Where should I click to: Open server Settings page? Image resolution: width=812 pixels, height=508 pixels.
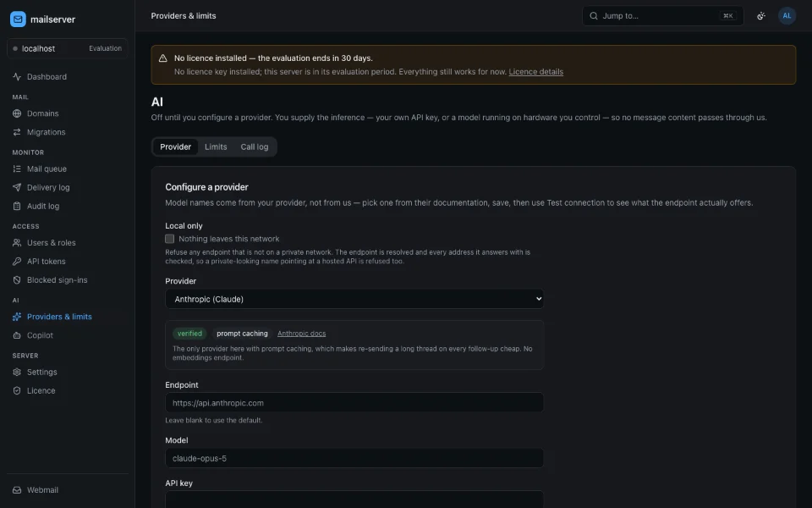(x=68, y=373)
